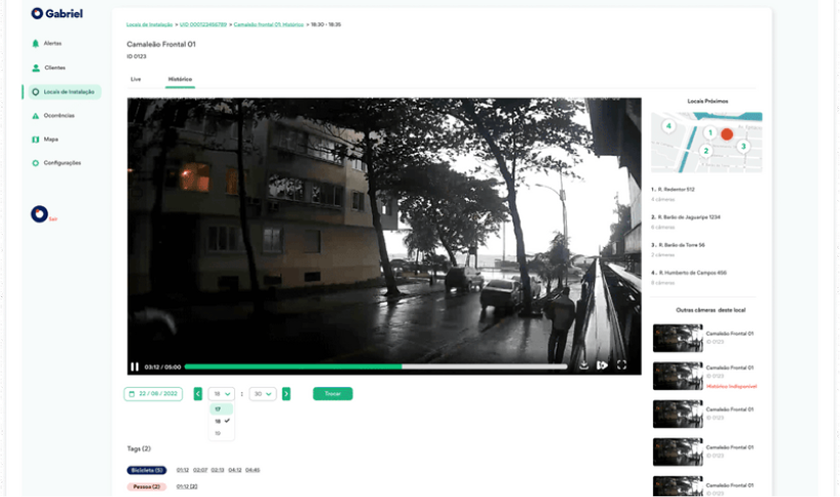
Task: Go to previous time interval arrow
Action: (x=198, y=394)
